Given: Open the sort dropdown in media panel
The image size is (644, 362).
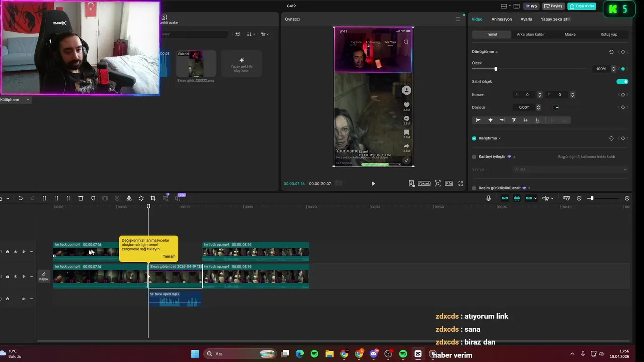Looking at the screenshot, I should coord(252,34).
